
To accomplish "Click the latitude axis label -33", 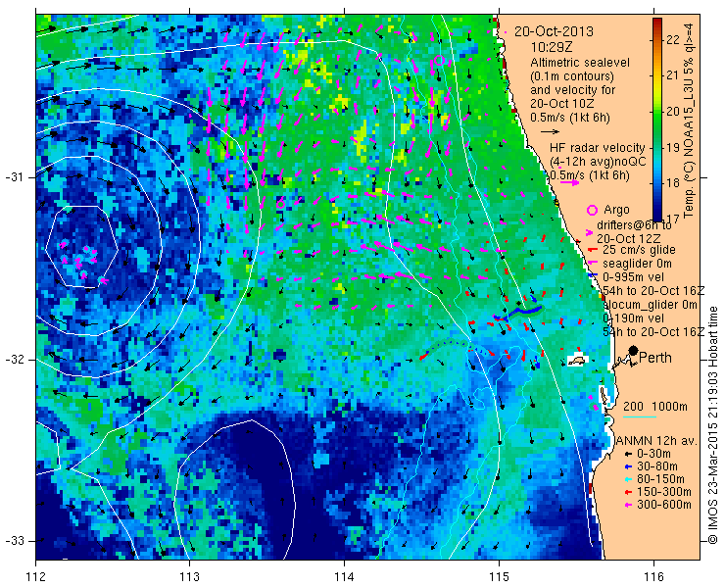I will 14,540.
